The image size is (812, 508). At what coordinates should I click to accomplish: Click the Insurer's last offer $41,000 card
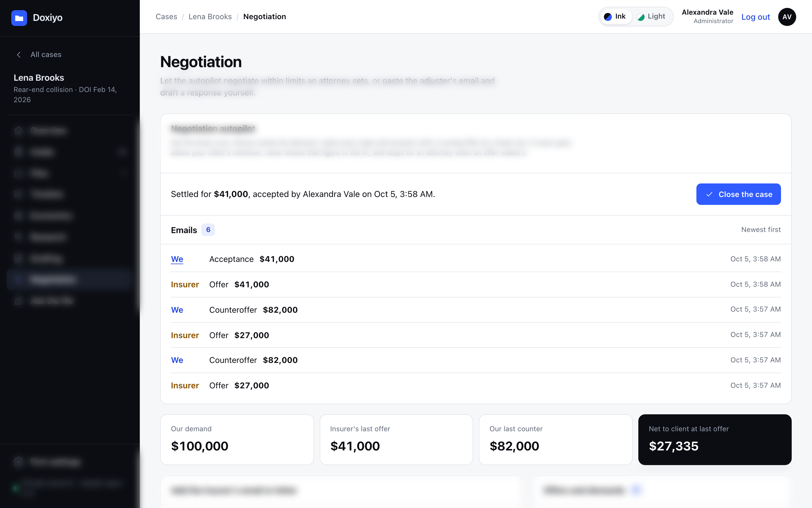coord(396,439)
